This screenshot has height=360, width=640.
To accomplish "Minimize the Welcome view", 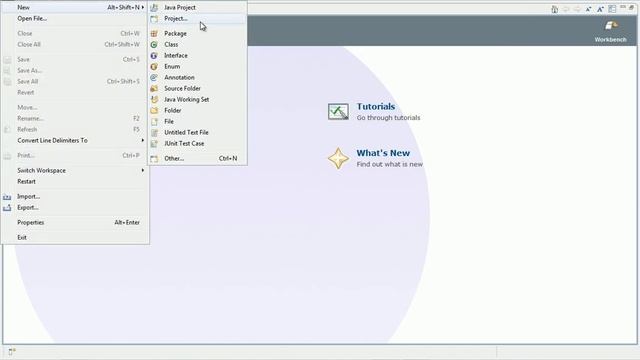I will tap(623, 7).
